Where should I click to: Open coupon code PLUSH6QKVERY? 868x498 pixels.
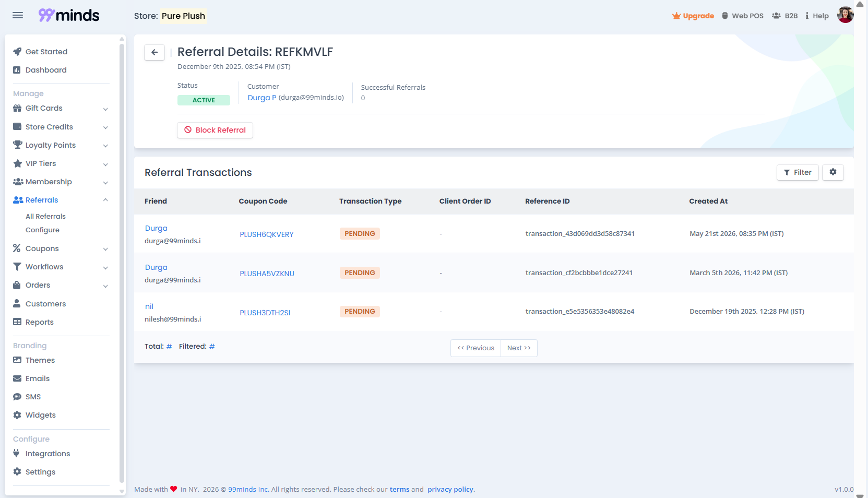(x=267, y=234)
